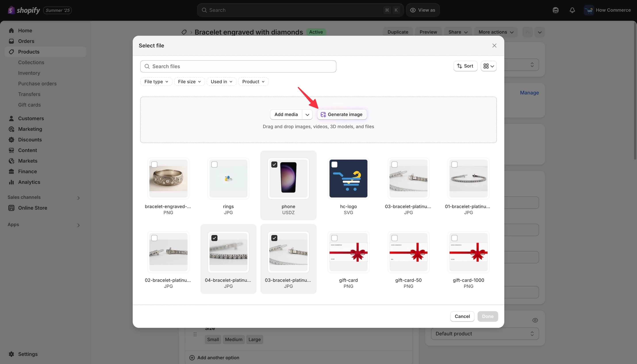Check the hc-logo SVG file
The image size is (637, 364).
coord(334,164)
